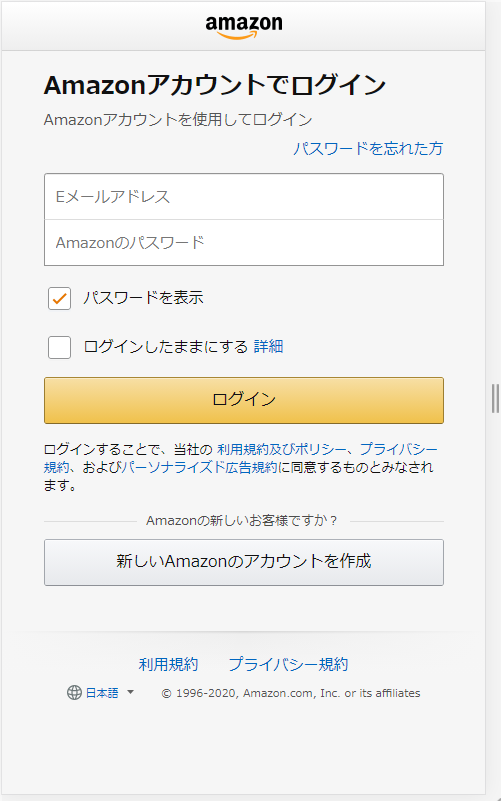This screenshot has width=501, height=801.
Task: Click the パスワードを表示 label text
Action: coord(144,297)
